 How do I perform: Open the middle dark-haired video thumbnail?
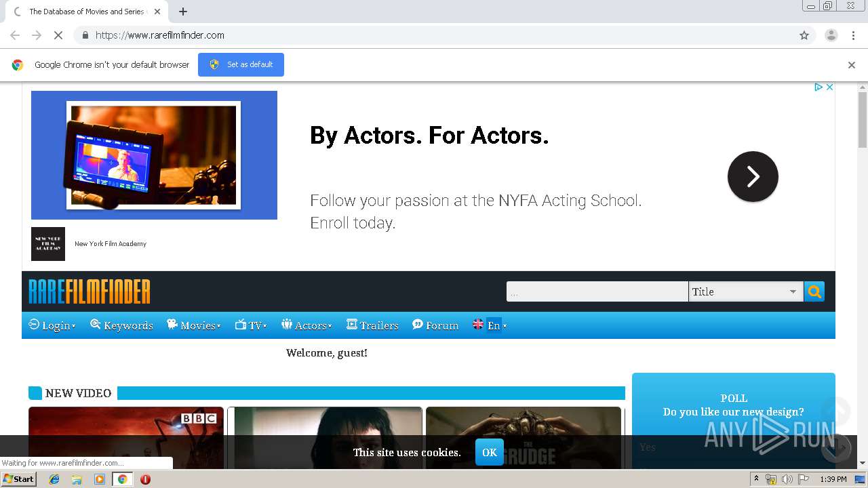coord(325,438)
